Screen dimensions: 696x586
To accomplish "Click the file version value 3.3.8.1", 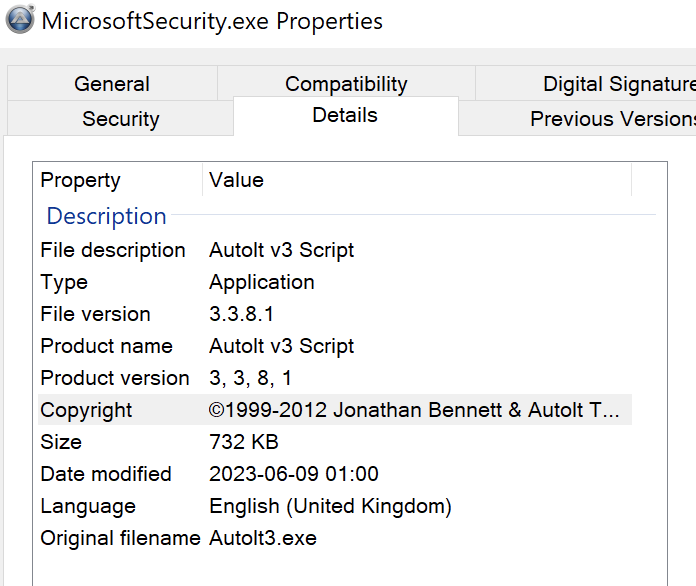I will point(241,314).
